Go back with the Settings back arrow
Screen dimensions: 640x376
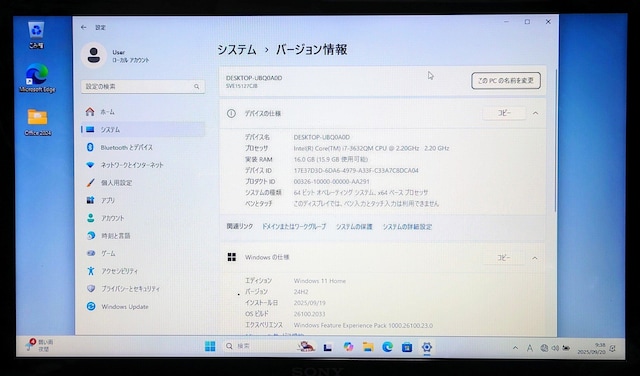84,27
